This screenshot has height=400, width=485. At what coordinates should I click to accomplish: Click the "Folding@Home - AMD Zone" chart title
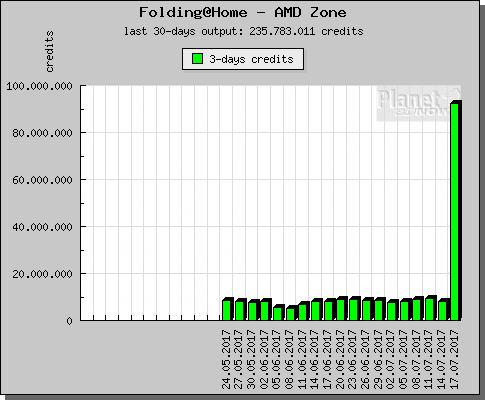(x=243, y=13)
